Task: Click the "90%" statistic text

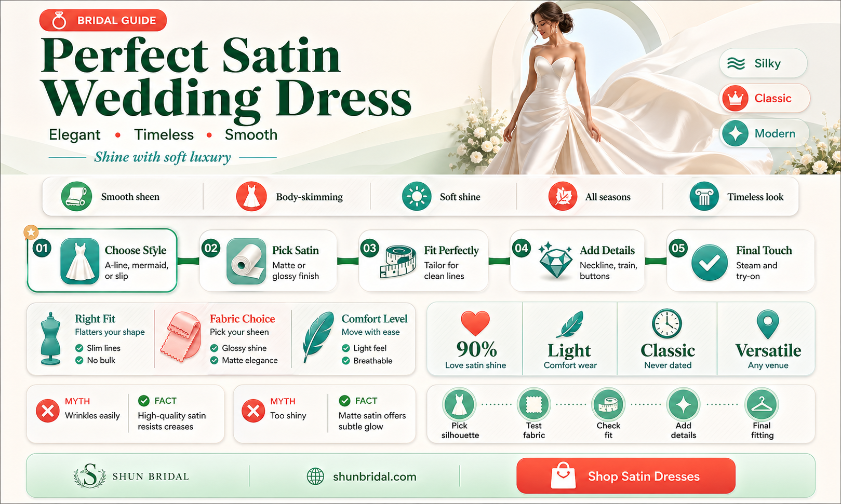Action: coord(476,350)
